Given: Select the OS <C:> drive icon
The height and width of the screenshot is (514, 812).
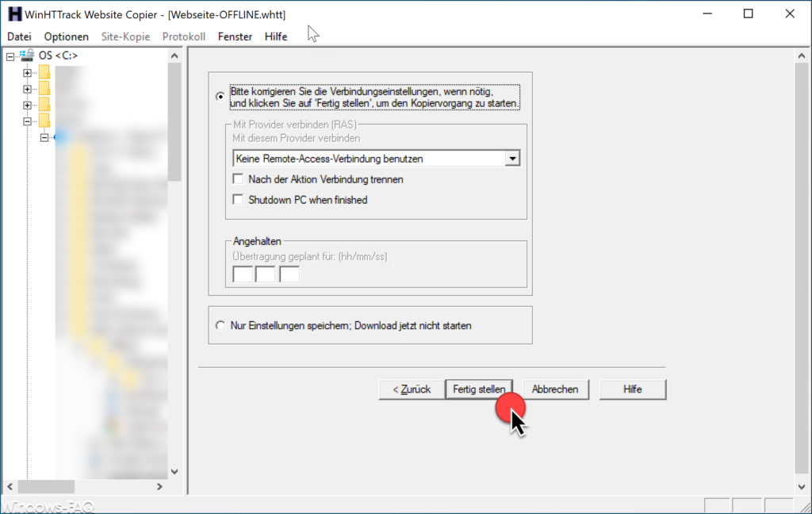Looking at the screenshot, I should [x=27, y=55].
